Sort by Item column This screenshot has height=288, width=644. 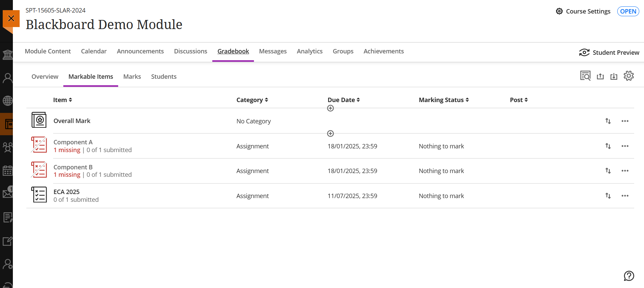[63, 100]
